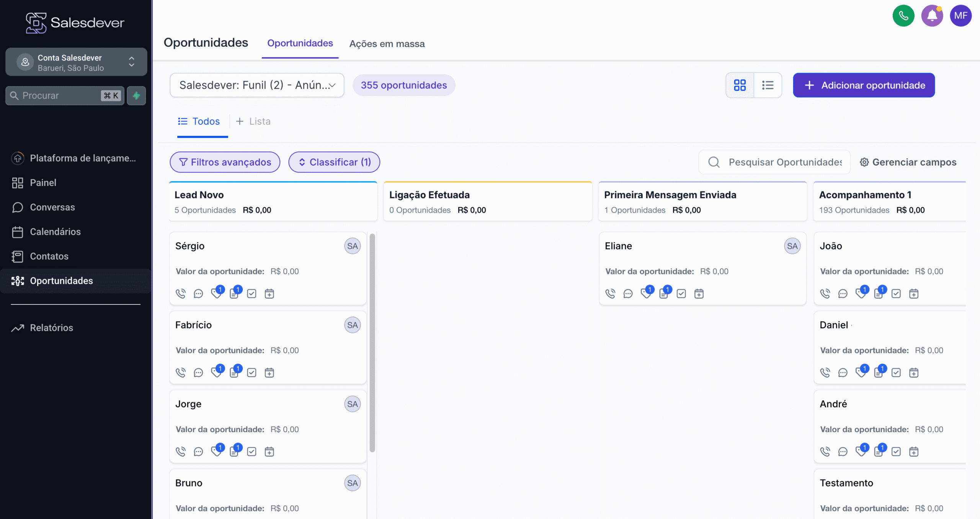Open notifications bell icon

click(x=932, y=16)
